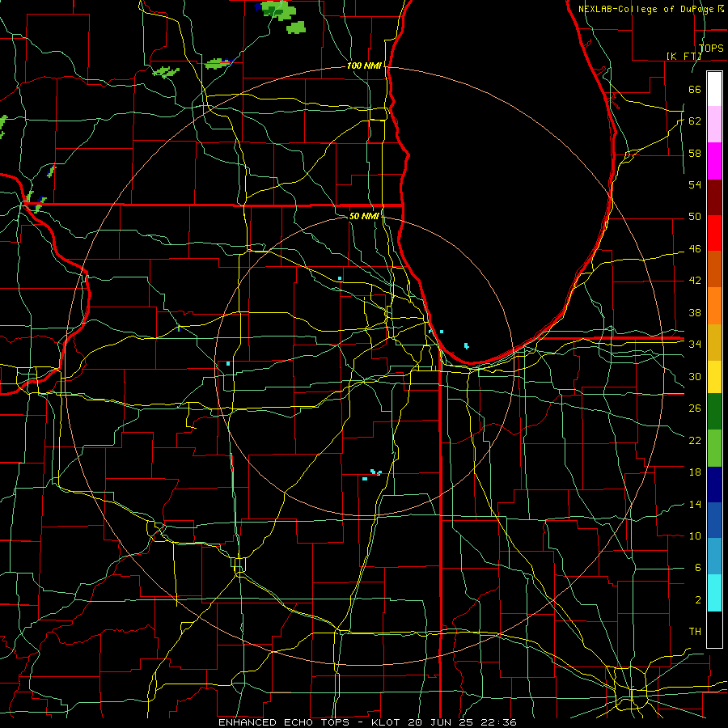The image size is (728, 728).
Task: Click the light blue legend swatch
Action: pyautogui.click(x=714, y=557)
